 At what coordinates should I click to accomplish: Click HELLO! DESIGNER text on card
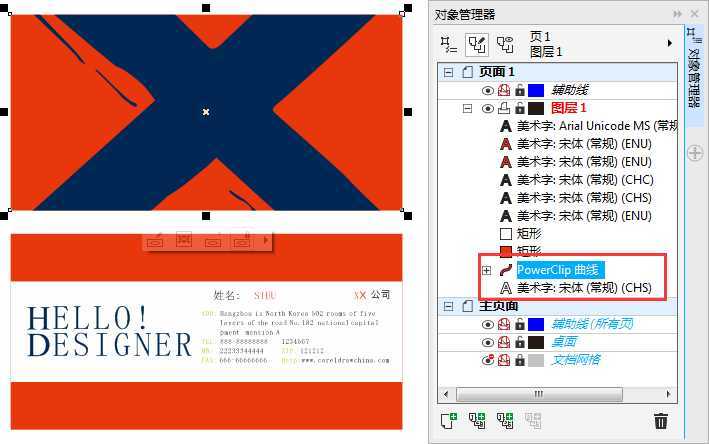110,332
